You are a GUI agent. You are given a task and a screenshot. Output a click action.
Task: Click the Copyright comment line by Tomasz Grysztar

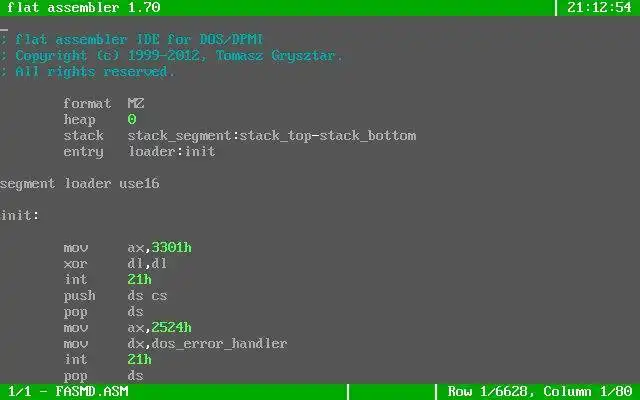tap(171, 56)
